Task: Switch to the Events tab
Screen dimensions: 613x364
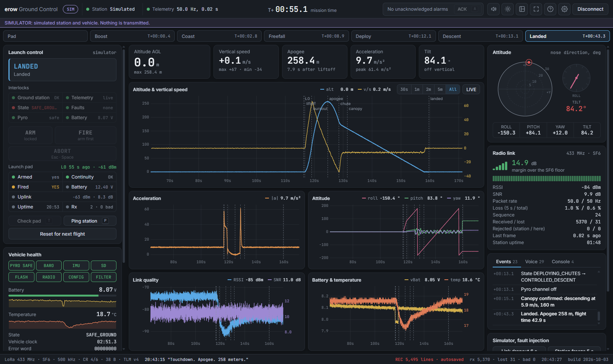Action: click(506, 262)
